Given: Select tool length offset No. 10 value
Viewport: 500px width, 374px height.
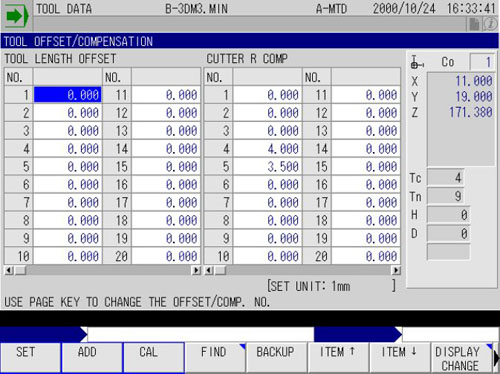Looking at the screenshot, I should point(68,256).
